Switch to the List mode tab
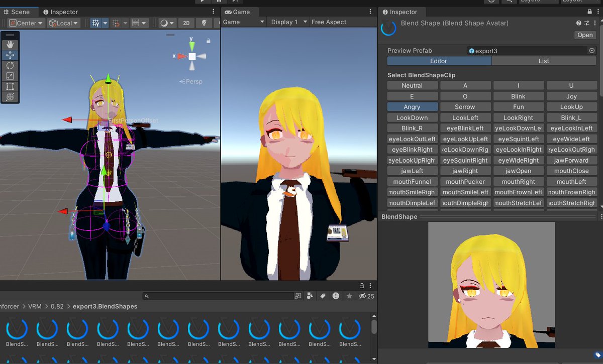The height and width of the screenshot is (364, 603). tap(544, 61)
